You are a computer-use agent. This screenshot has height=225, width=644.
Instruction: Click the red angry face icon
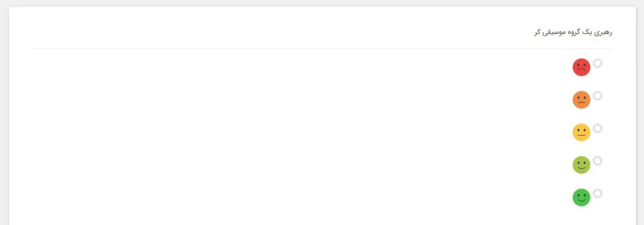click(581, 68)
